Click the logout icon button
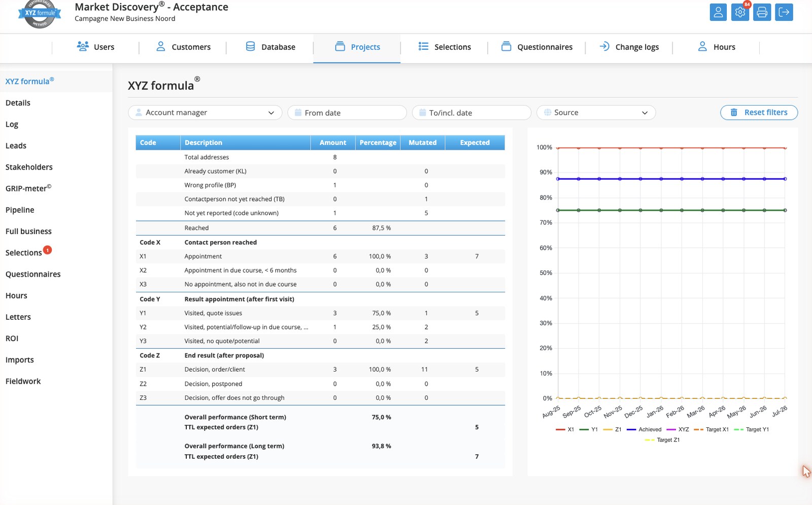Image resolution: width=812 pixels, height=505 pixels. click(x=784, y=12)
